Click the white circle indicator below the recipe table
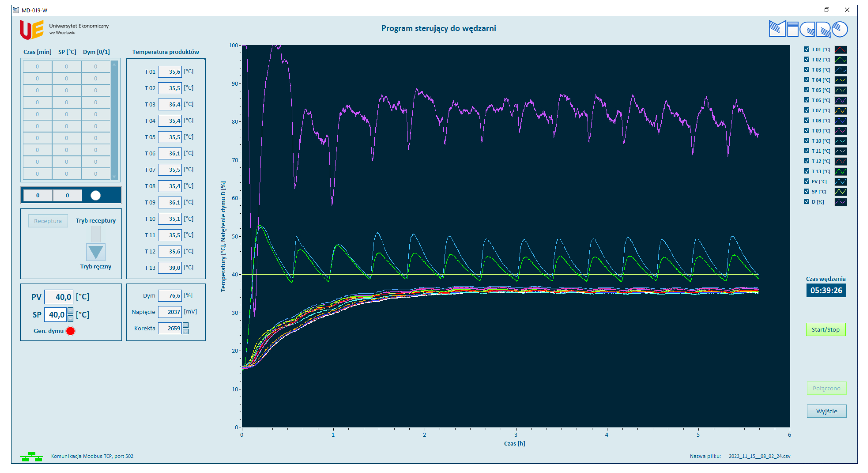 pyautogui.click(x=96, y=195)
